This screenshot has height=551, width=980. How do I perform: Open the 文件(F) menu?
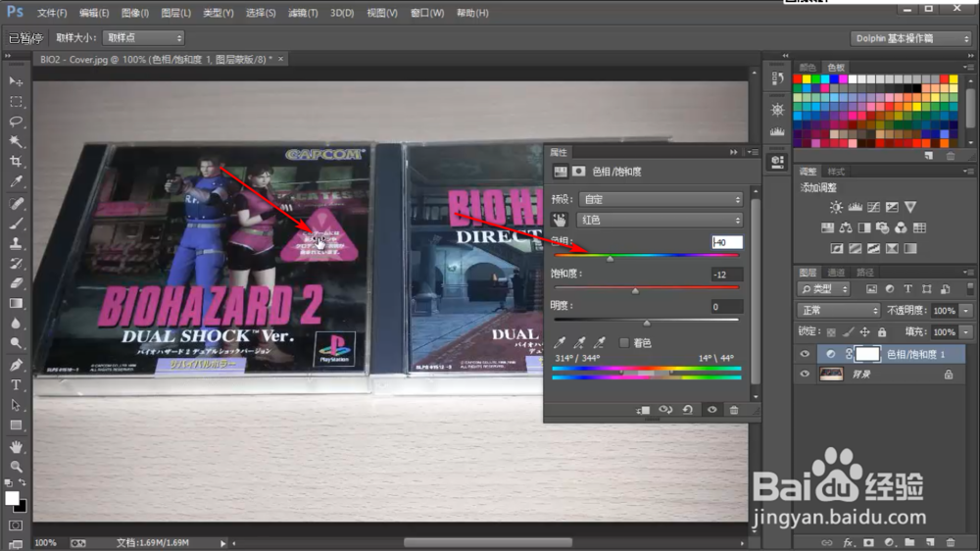pos(52,13)
